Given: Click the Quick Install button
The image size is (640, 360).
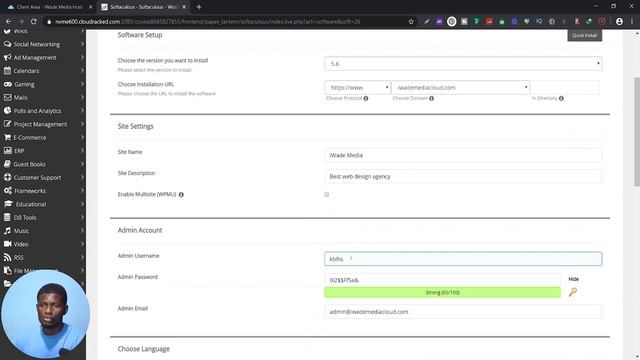Looking at the screenshot, I should coord(584,35).
